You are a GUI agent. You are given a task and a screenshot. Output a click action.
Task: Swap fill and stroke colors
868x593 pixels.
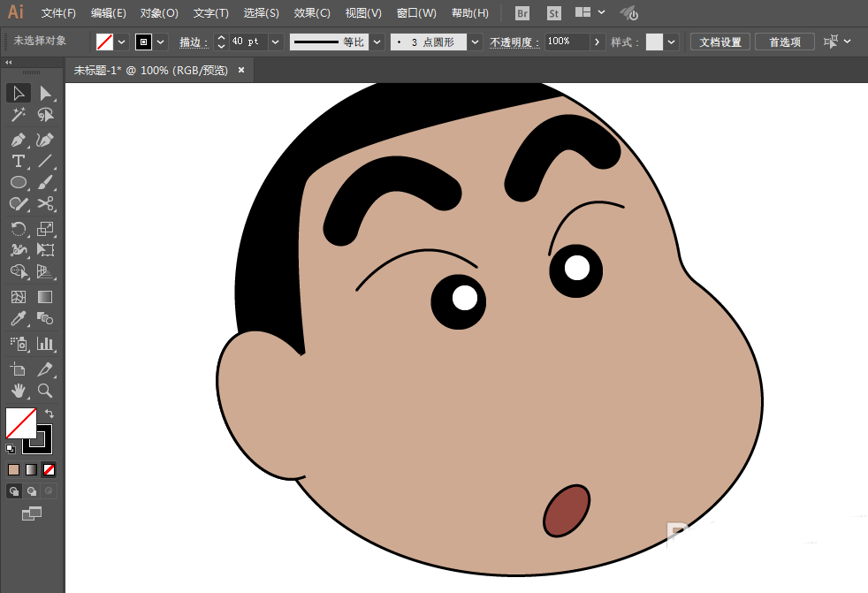click(x=49, y=413)
